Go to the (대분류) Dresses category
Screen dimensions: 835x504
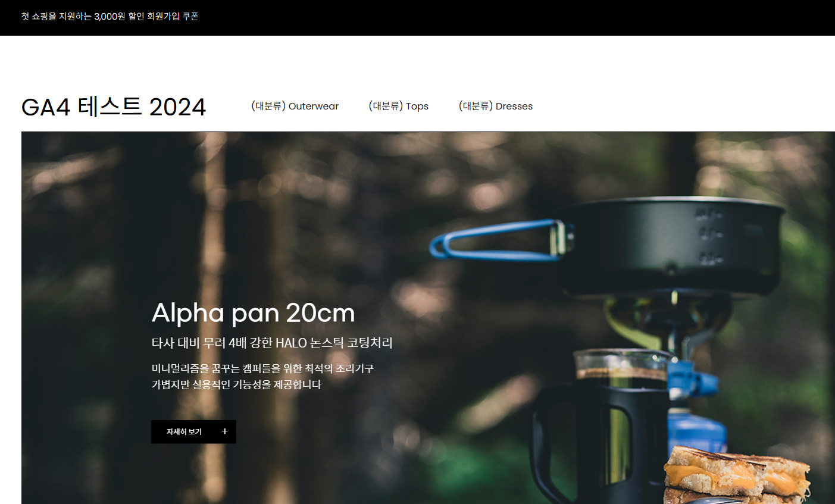(495, 106)
